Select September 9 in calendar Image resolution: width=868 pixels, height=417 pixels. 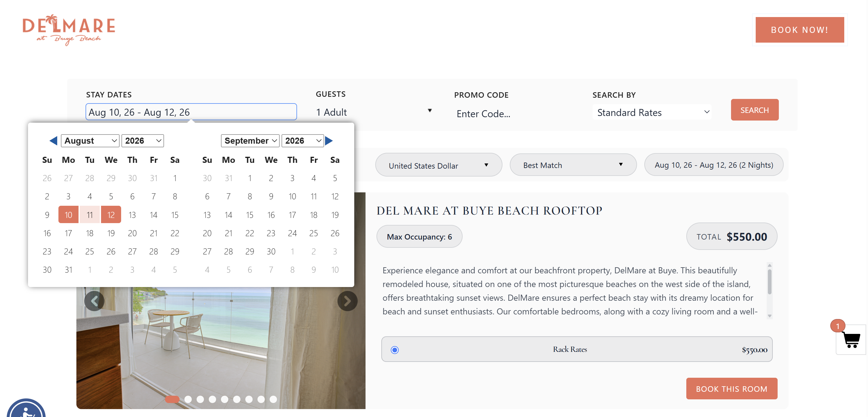(271, 196)
